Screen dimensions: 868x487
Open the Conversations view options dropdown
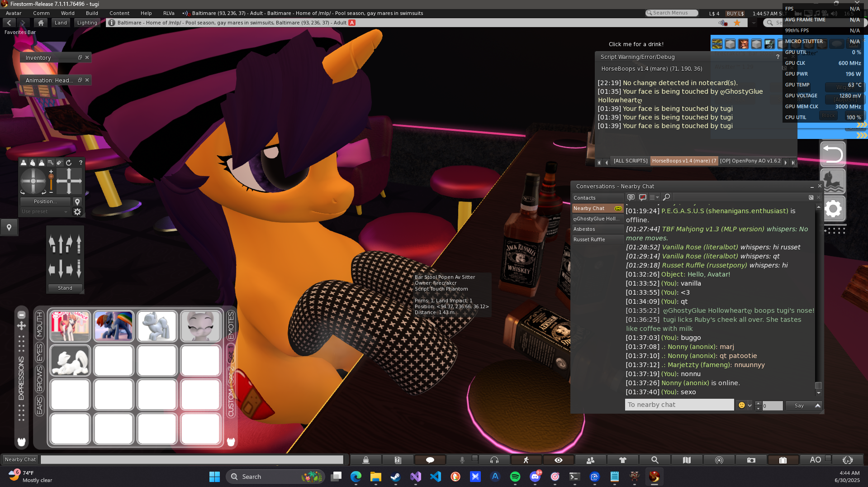pyautogui.click(x=654, y=197)
